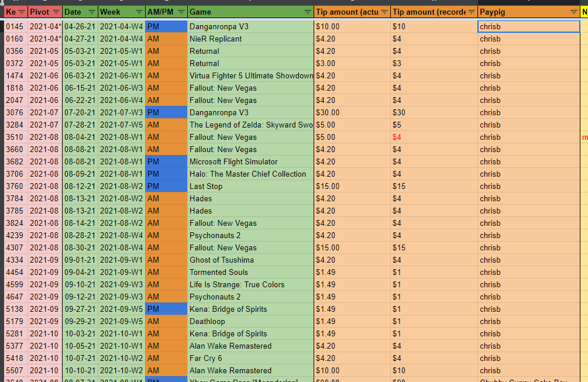Select The Legend of Zelda: Skyward Sword cell
Viewport: 588px width, 382px height.
click(250, 125)
